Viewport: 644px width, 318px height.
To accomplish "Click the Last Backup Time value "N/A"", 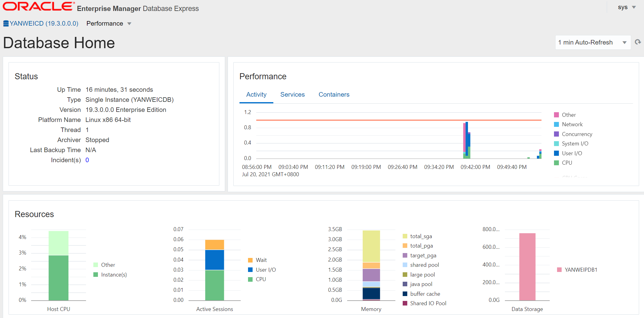I will click(91, 150).
